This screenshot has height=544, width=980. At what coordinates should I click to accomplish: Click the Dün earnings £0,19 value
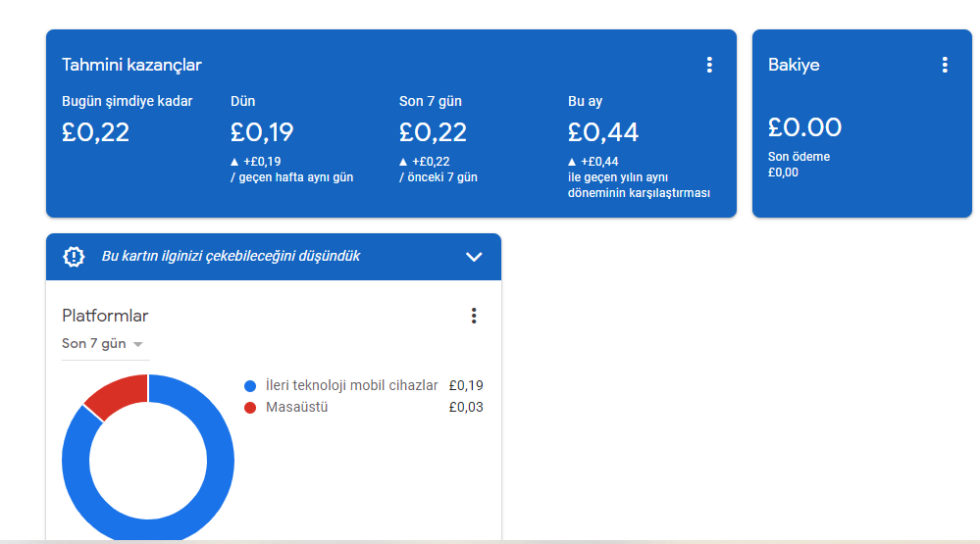tap(262, 132)
